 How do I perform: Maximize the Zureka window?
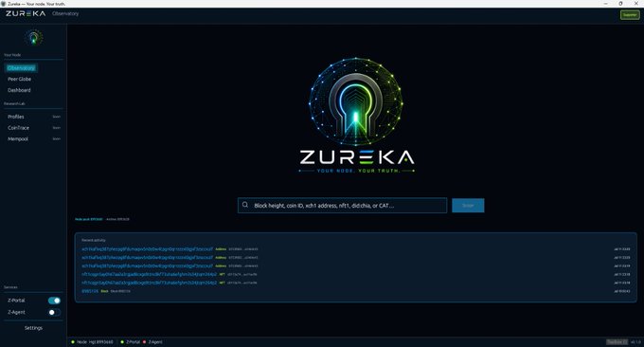pyautogui.click(x=620, y=4)
